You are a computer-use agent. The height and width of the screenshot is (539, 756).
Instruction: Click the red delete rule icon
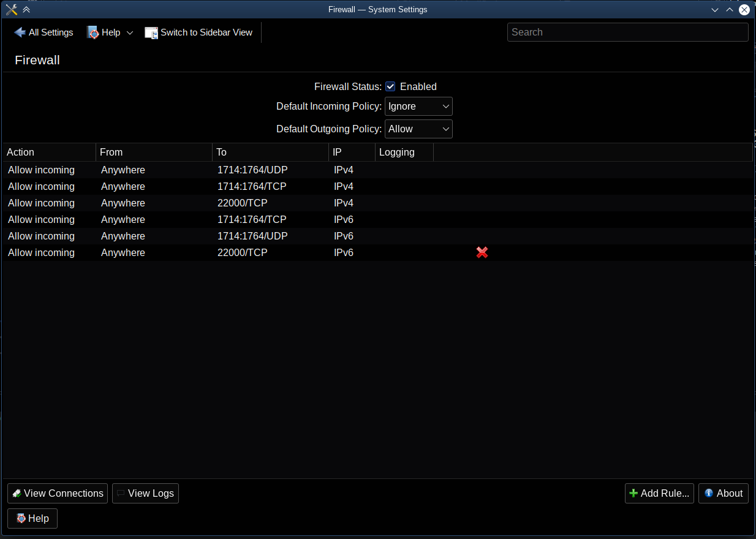(x=482, y=252)
